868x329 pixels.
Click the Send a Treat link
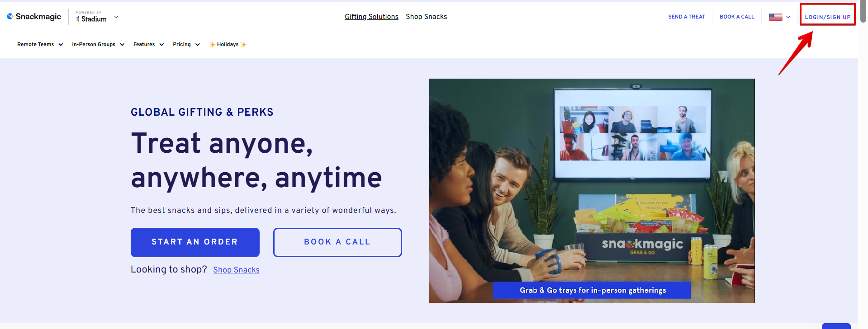click(x=687, y=17)
